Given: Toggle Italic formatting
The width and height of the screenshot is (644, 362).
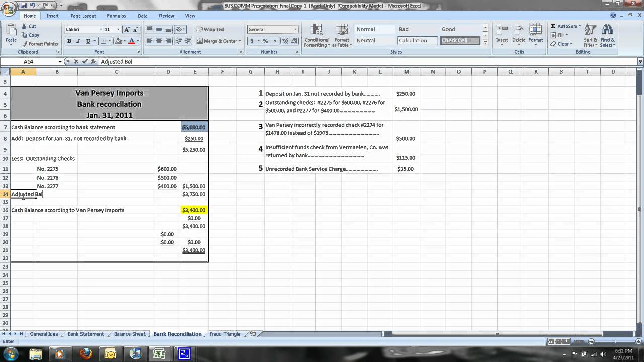Looking at the screenshot, I should point(78,41).
